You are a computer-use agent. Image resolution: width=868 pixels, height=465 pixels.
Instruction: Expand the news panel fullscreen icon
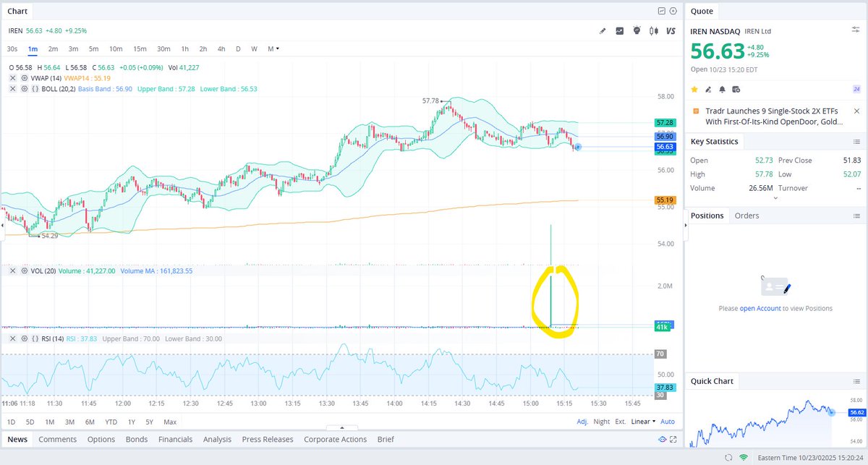click(x=674, y=440)
